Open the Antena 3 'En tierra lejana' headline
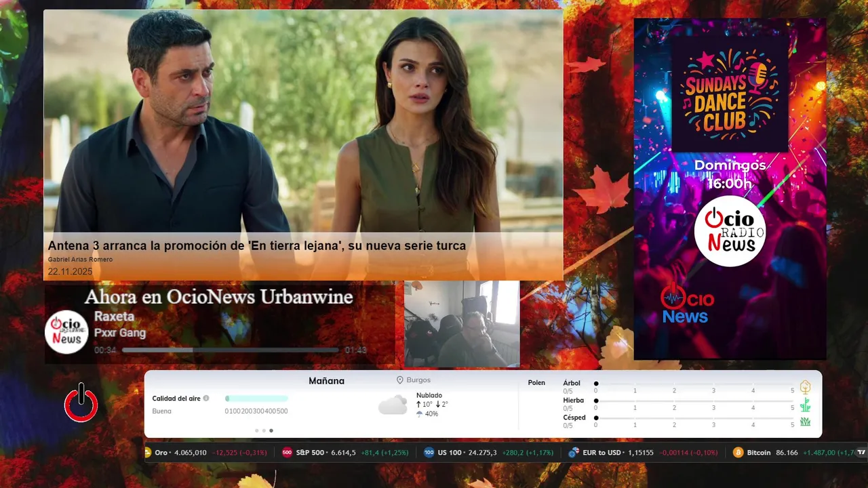The height and width of the screenshot is (488, 868). click(x=256, y=246)
